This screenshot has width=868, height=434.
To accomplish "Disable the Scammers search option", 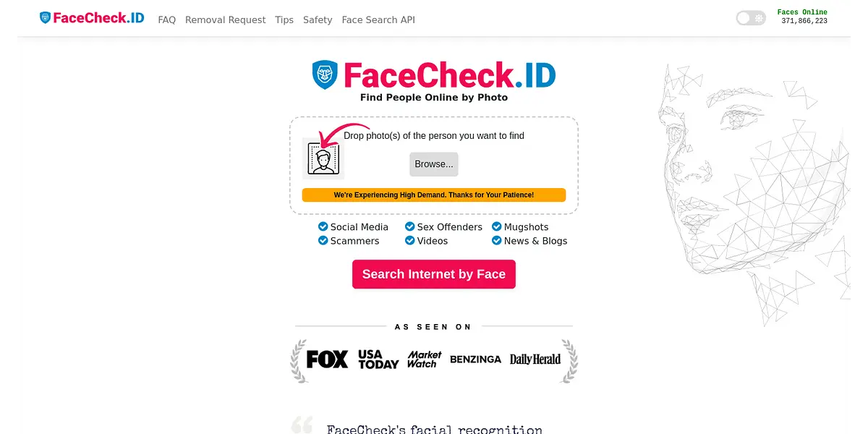I will click(323, 241).
